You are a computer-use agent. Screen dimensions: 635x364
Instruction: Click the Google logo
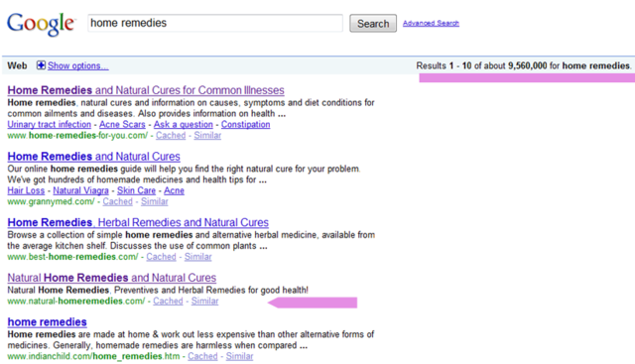click(41, 24)
